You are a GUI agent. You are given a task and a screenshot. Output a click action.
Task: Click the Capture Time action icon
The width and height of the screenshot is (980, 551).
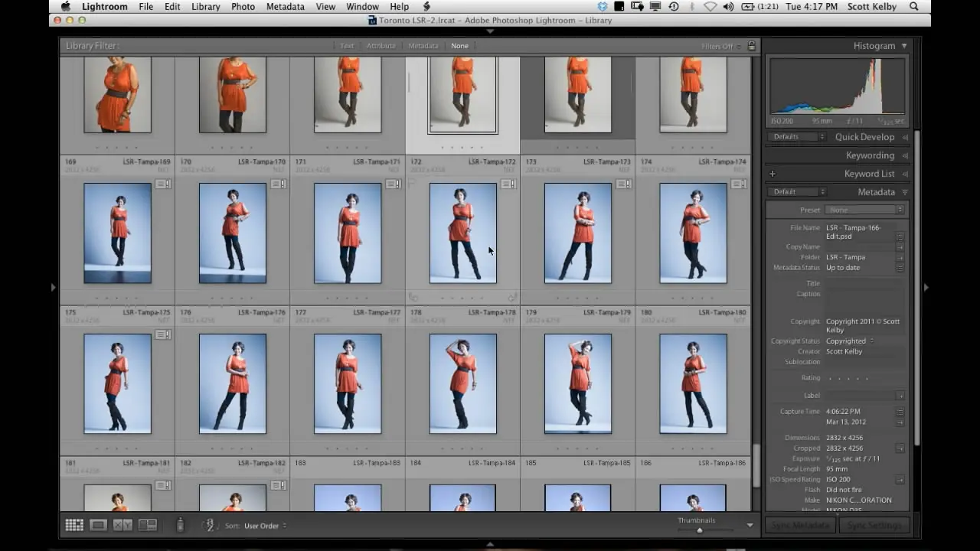(900, 412)
